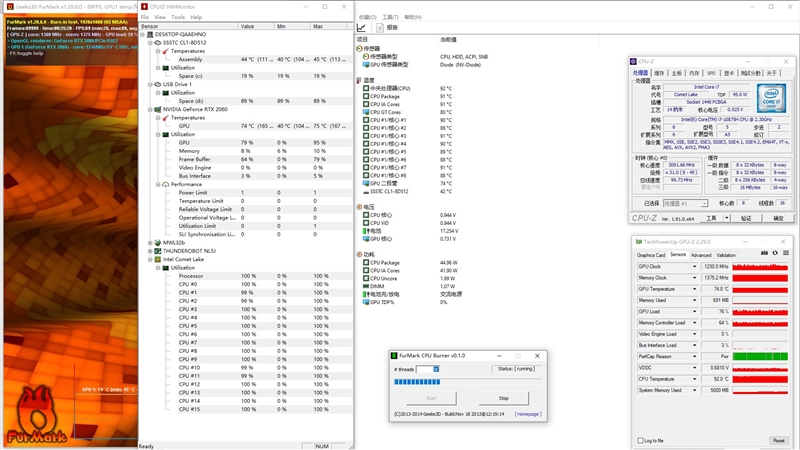
Task: Click the GPU-Z refresh icon
Action: point(775,253)
